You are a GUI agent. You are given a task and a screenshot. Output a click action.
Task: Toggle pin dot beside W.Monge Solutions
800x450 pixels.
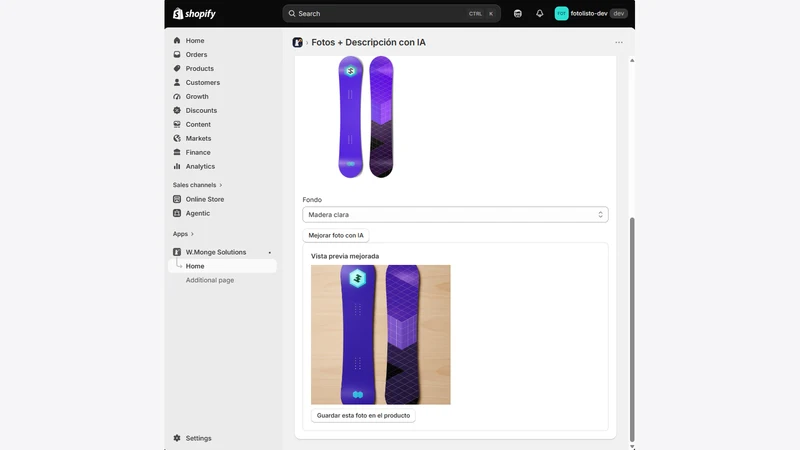pos(270,253)
